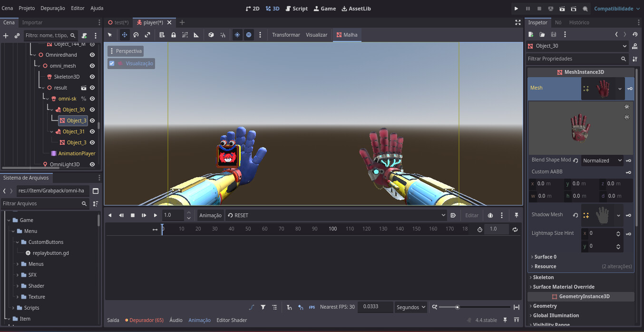Choose the Rotate Mode tool
This screenshot has width=644, height=332.
tap(136, 35)
